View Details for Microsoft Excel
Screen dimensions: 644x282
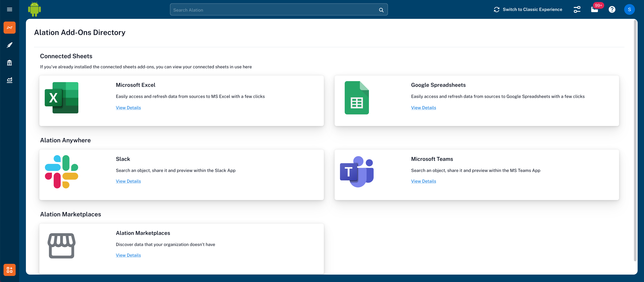click(x=128, y=108)
